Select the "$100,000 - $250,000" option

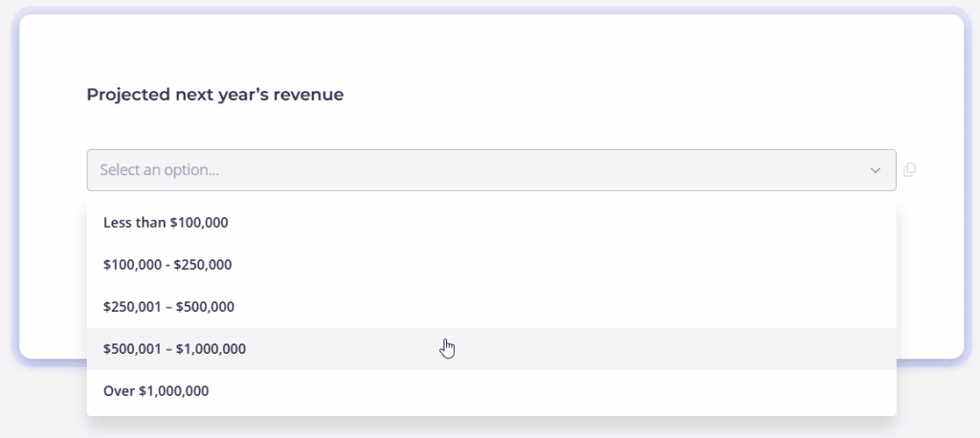(x=491, y=265)
